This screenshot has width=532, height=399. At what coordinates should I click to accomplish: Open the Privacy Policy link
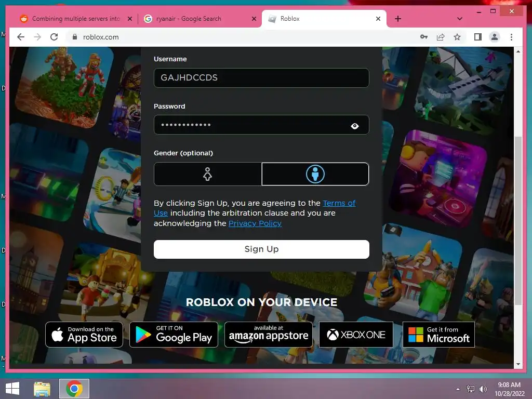pos(255,223)
